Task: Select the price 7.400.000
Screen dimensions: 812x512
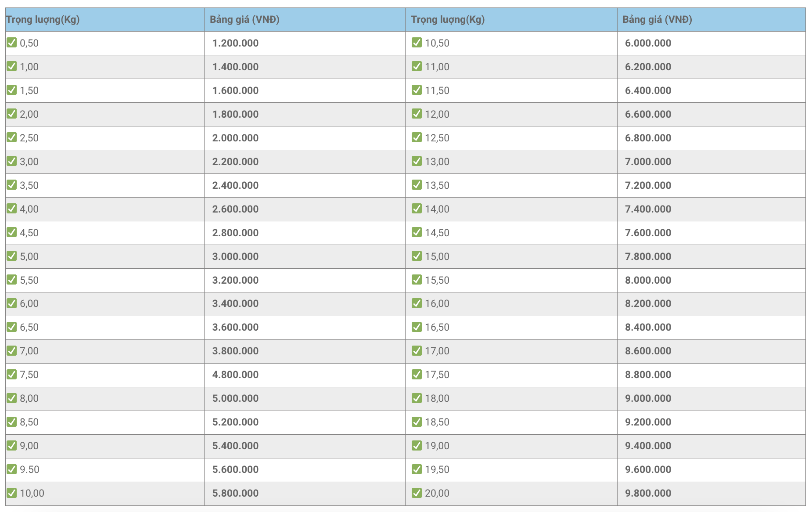Action: click(x=648, y=209)
